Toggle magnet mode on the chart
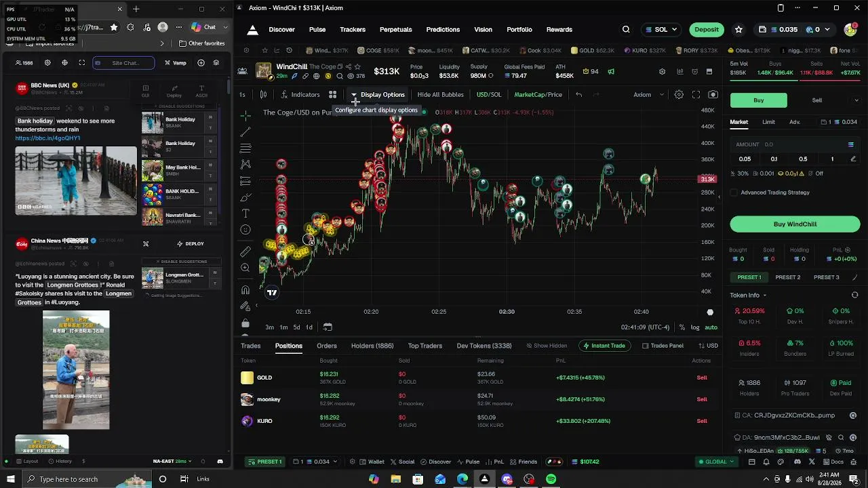868x488 pixels. point(245,289)
